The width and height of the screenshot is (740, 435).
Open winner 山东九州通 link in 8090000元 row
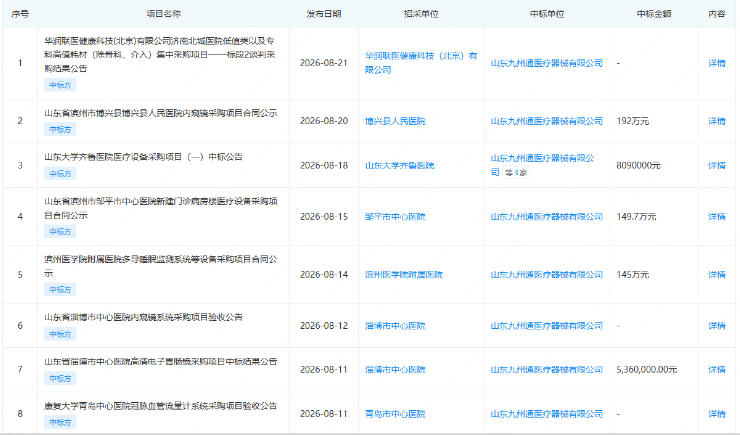coord(542,165)
